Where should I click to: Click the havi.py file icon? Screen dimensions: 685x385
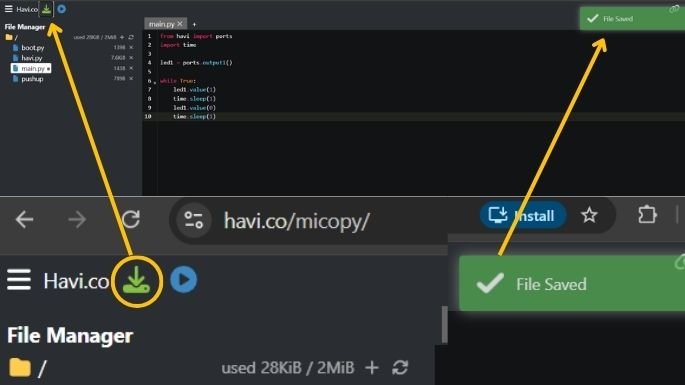point(16,58)
